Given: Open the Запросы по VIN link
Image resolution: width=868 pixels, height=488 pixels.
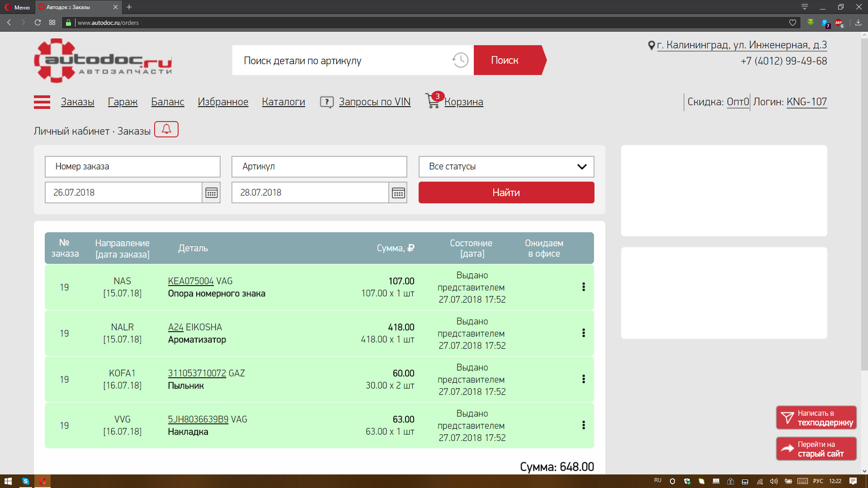Looking at the screenshot, I should pos(375,102).
